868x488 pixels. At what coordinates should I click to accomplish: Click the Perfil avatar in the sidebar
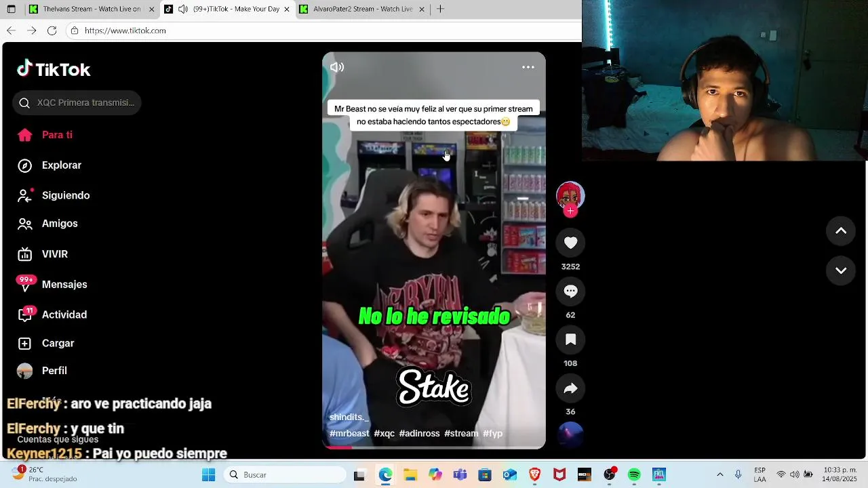click(25, 371)
